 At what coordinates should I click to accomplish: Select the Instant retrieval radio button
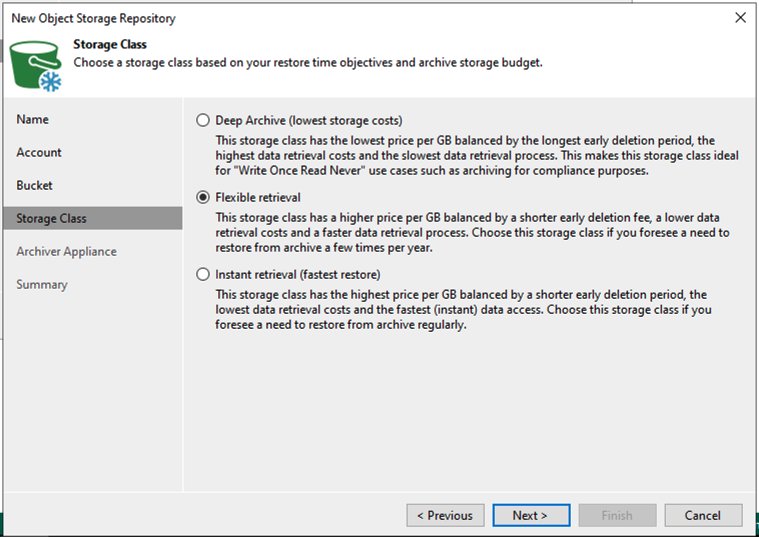click(x=203, y=275)
